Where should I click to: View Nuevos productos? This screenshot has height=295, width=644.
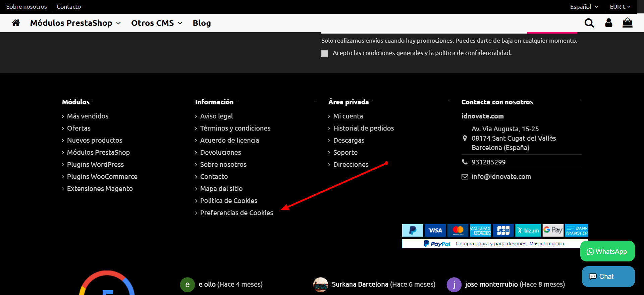point(95,140)
